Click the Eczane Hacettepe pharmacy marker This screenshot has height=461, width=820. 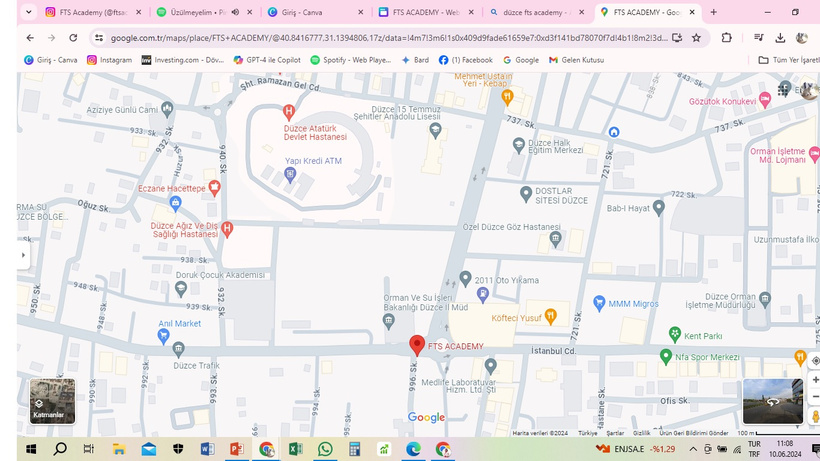[215, 188]
